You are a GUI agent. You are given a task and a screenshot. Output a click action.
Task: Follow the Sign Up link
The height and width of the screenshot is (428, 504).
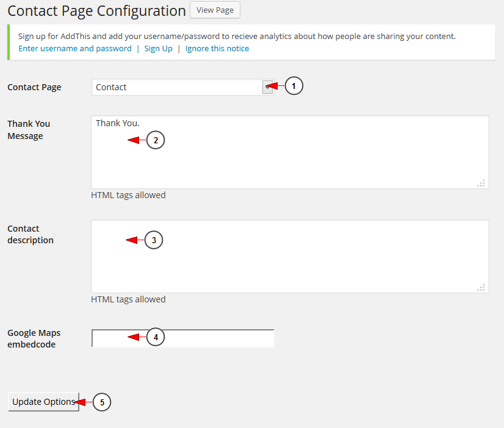click(158, 49)
